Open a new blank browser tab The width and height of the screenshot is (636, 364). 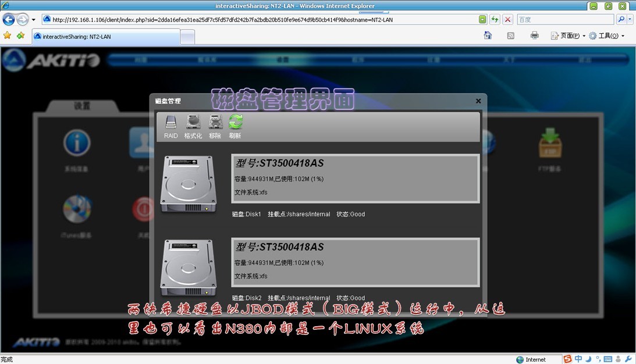click(187, 37)
